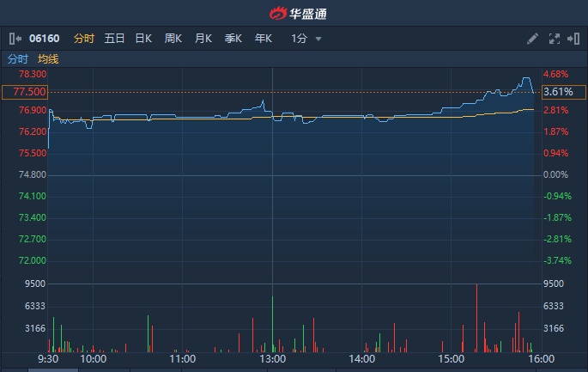Viewport: 588px width, 372px height.
Task: Click the fullscreen expand icon
Action: (554, 39)
